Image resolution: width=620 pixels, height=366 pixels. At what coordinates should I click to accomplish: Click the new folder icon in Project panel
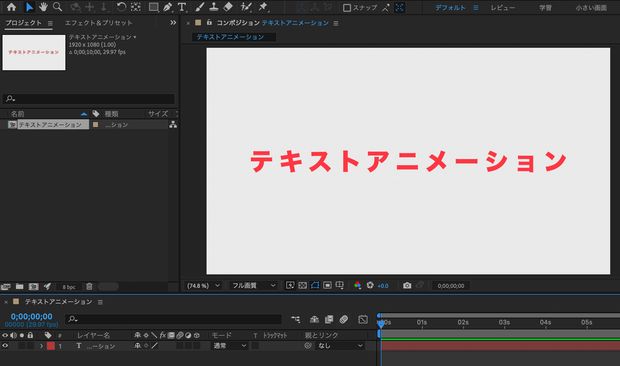point(19,286)
